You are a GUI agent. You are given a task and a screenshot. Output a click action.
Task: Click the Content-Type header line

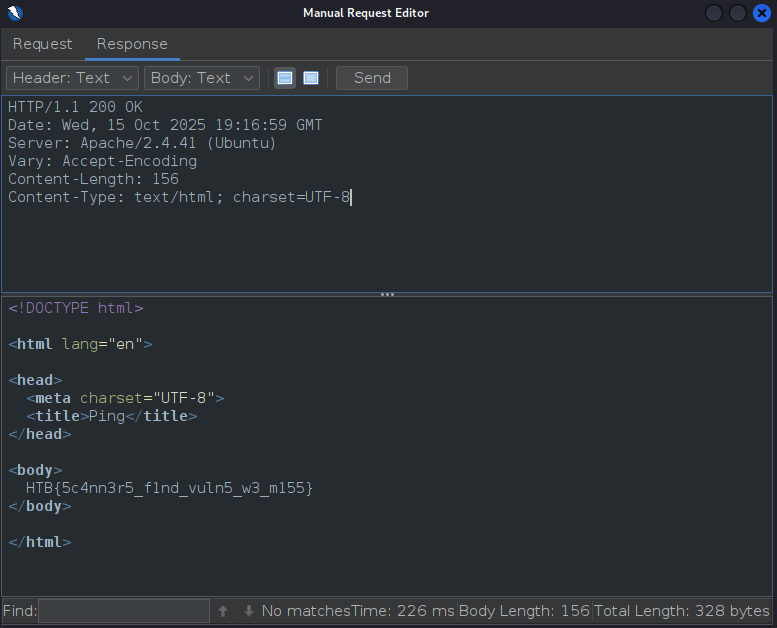pyautogui.click(x=180, y=197)
